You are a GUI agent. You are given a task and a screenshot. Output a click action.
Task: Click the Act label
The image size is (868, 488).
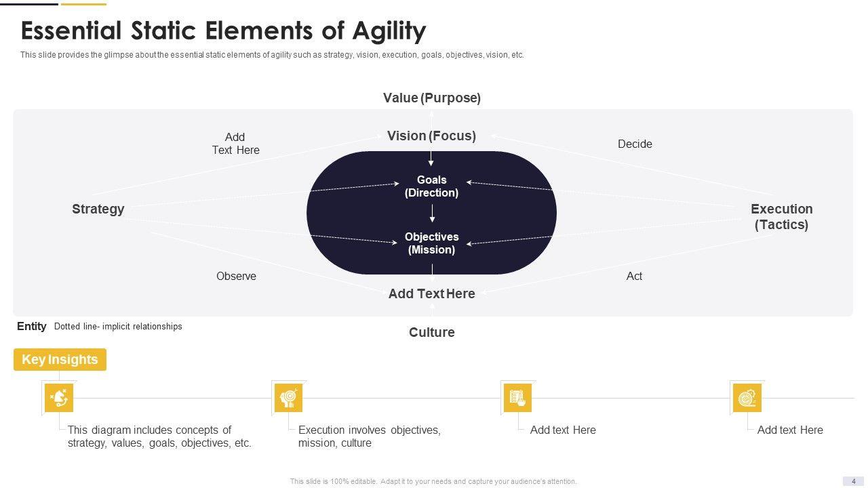(x=634, y=277)
